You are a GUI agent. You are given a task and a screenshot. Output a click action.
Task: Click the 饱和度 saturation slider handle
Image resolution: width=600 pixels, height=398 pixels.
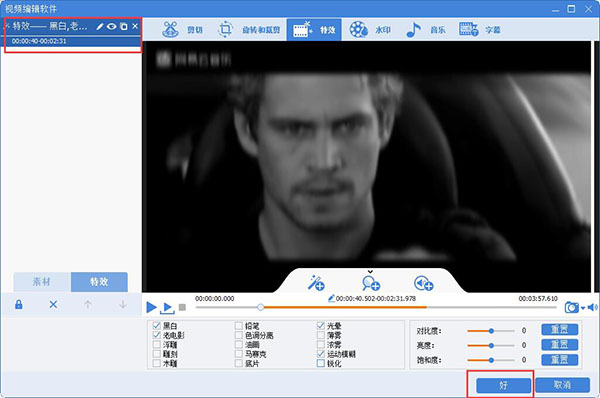pyautogui.click(x=491, y=360)
